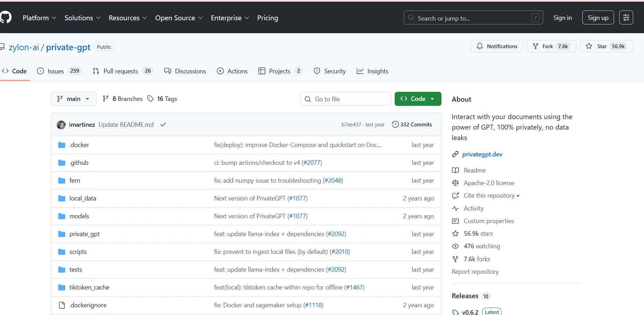
Task: Open the privategpt.dev website link
Action: coord(482,154)
